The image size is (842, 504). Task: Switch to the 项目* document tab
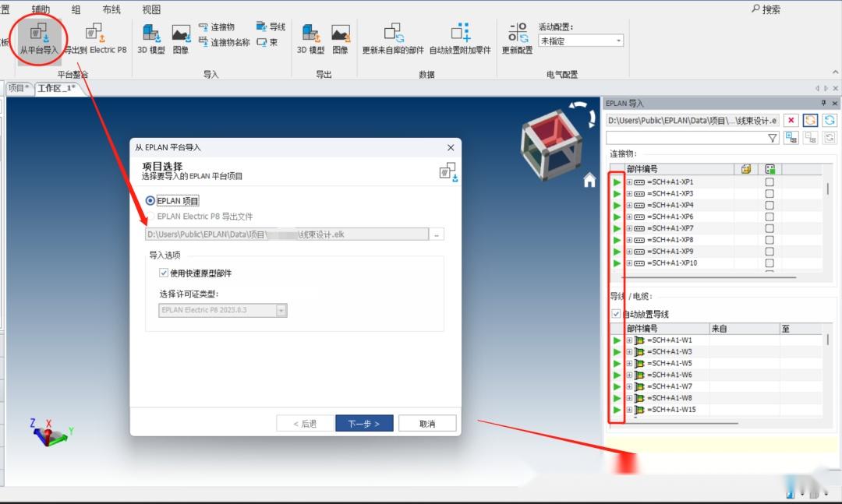(19, 88)
